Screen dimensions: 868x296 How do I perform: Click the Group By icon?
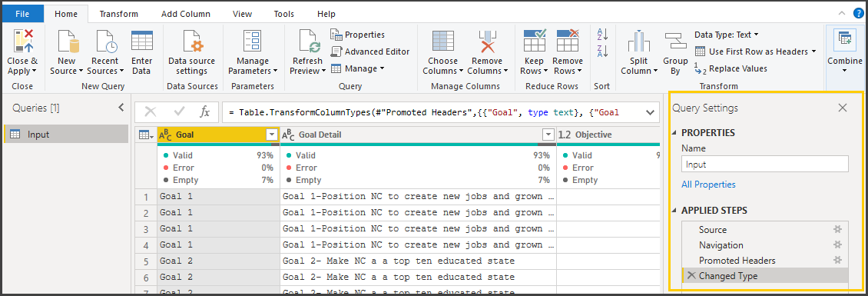675,41
